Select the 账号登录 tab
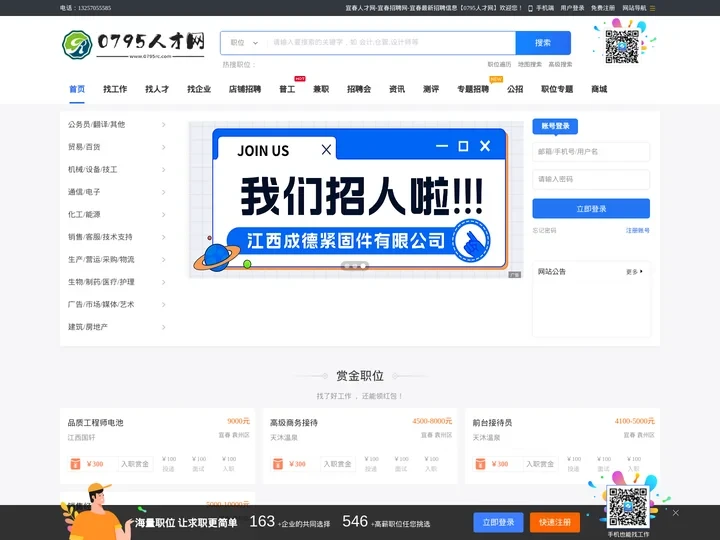The height and width of the screenshot is (540, 720). coord(555,126)
